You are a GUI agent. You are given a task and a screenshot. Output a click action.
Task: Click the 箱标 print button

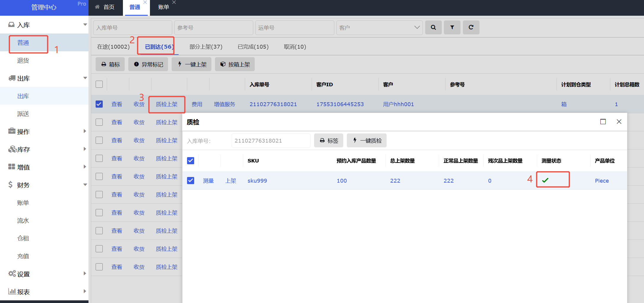click(110, 64)
